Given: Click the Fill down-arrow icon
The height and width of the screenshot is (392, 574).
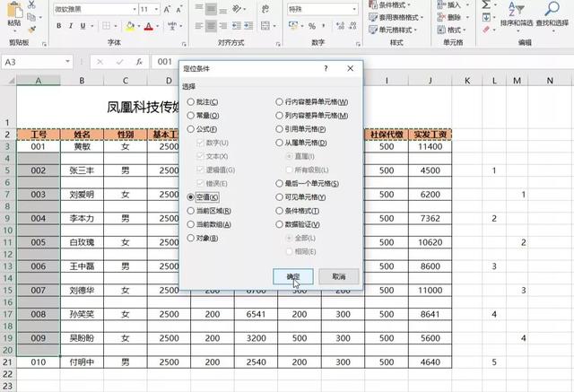Looking at the screenshot, I should (x=486, y=17).
